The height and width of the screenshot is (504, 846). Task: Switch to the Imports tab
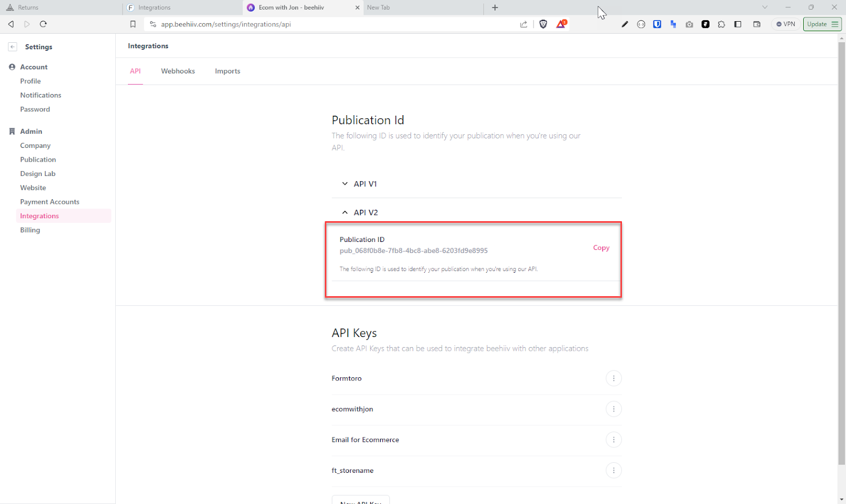point(227,71)
